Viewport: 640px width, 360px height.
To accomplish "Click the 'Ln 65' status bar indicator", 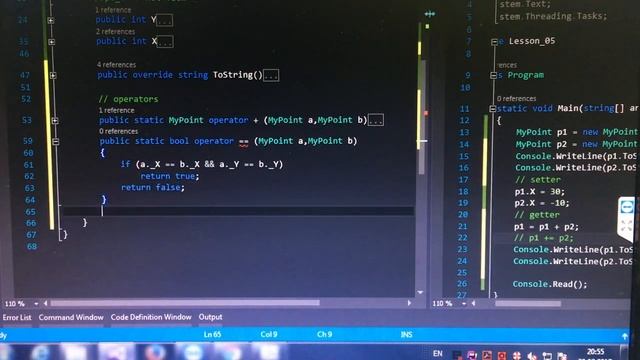I will [212, 334].
